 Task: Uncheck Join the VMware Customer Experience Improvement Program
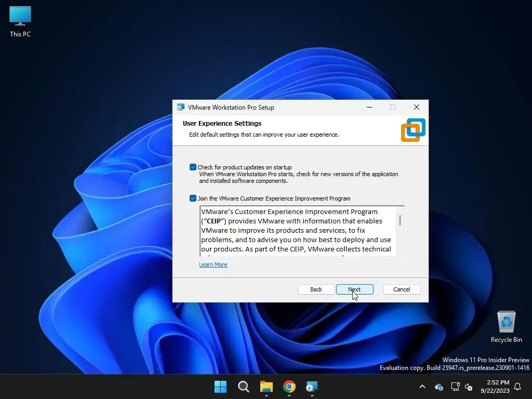[193, 198]
